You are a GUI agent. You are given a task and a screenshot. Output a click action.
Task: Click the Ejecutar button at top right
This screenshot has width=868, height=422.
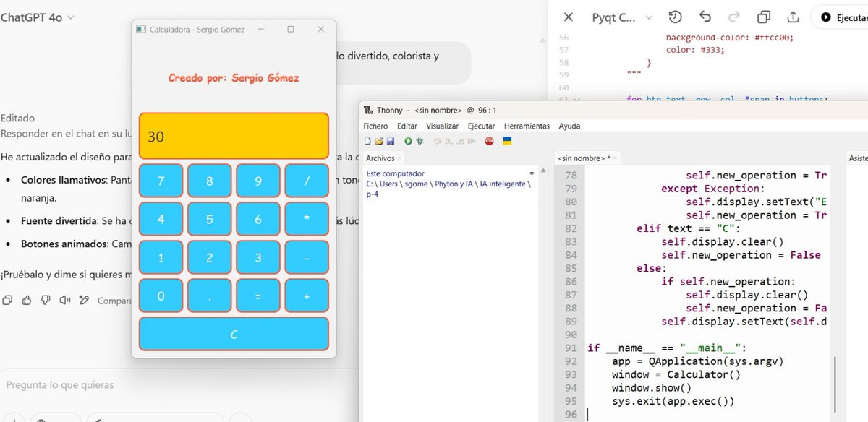click(x=846, y=16)
